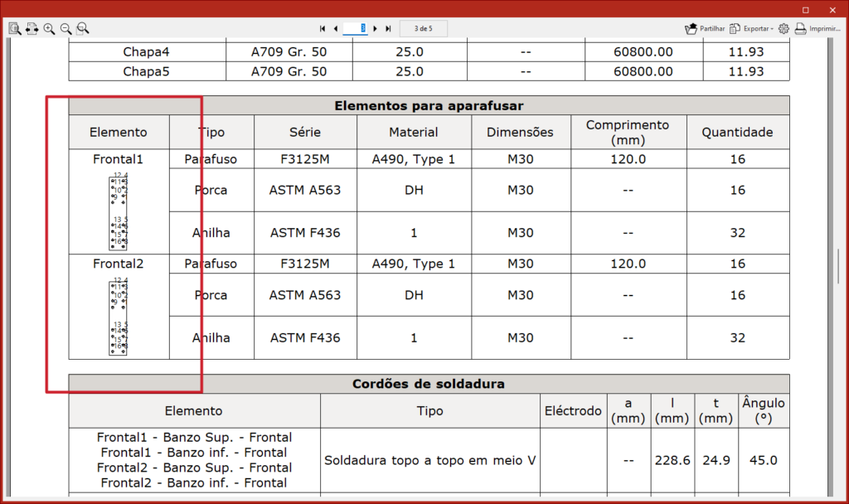Click the printer icon
The height and width of the screenshot is (504, 849).
click(800, 29)
